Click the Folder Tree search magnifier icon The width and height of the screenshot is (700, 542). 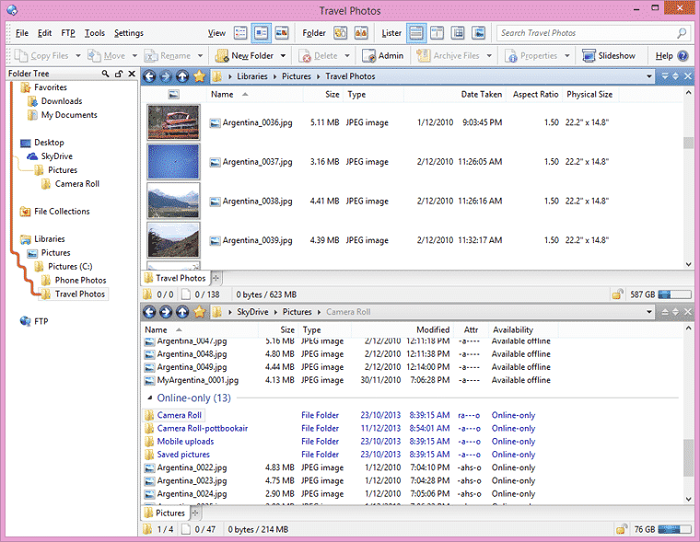tap(105, 74)
